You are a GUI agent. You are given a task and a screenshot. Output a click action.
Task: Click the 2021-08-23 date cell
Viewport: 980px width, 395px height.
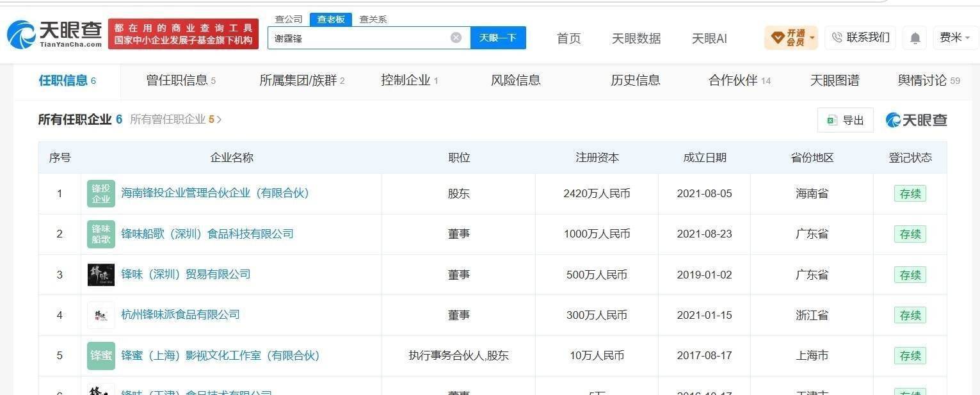tap(704, 234)
